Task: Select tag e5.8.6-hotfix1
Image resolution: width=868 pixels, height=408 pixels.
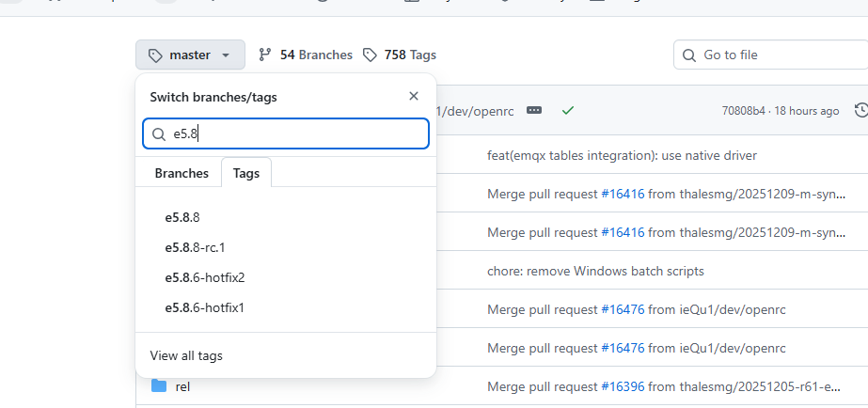Action: 204,307
